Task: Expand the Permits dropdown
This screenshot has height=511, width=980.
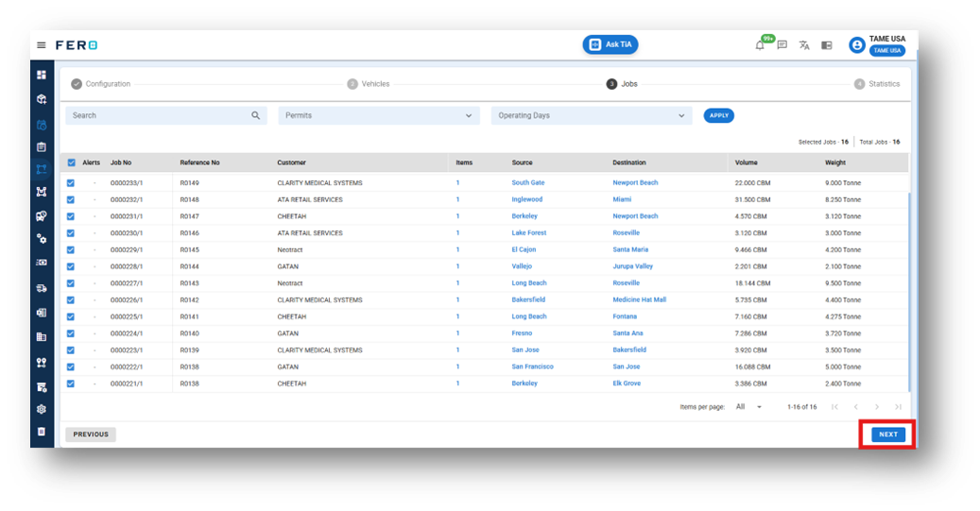Action: coord(379,115)
